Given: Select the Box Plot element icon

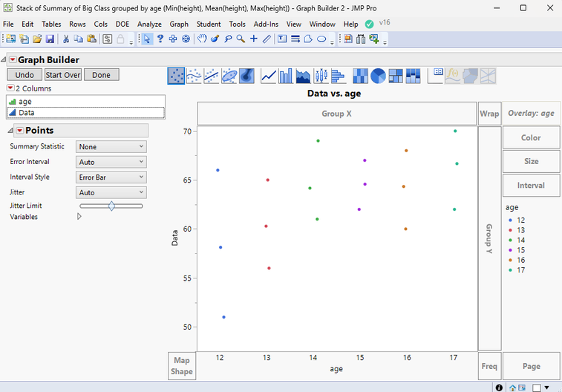Looking at the screenshot, I should (x=321, y=76).
